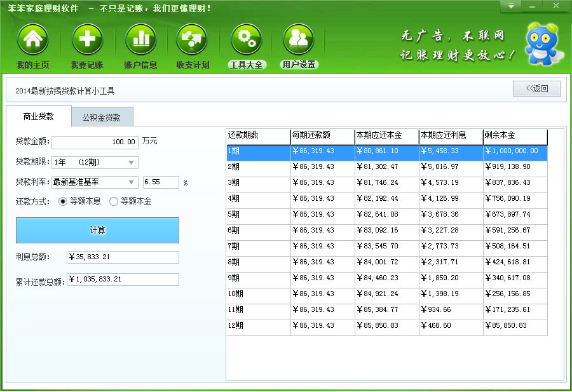Viewport: 572px width, 392px height.
Task: Click the 6.55 interest rate field
Action: tap(161, 182)
